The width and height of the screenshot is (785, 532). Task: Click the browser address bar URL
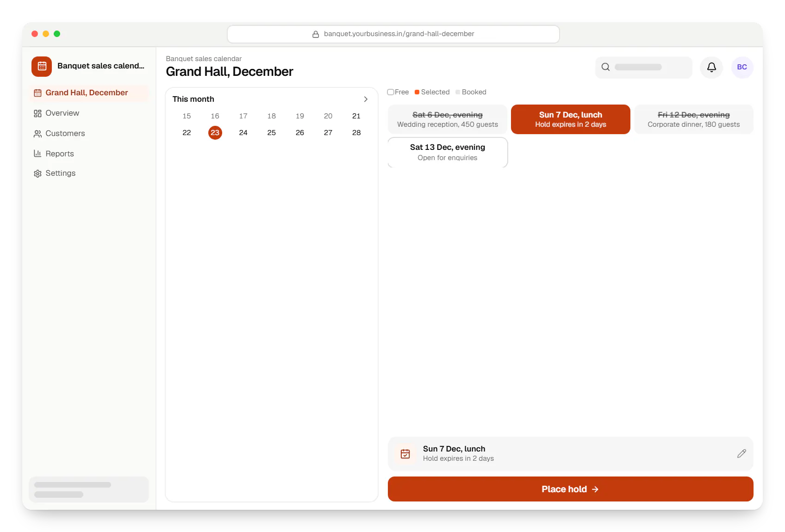click(399, 34)
